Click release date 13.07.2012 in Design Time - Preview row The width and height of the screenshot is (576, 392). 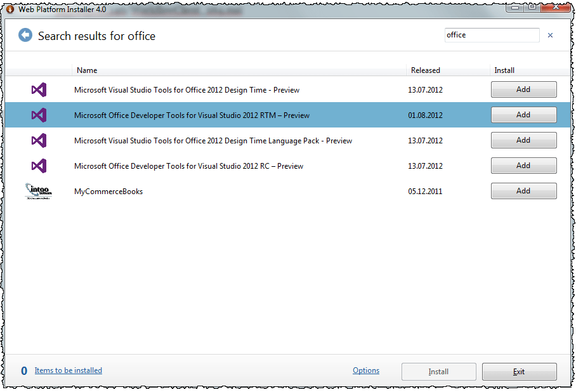click(425, 90)
